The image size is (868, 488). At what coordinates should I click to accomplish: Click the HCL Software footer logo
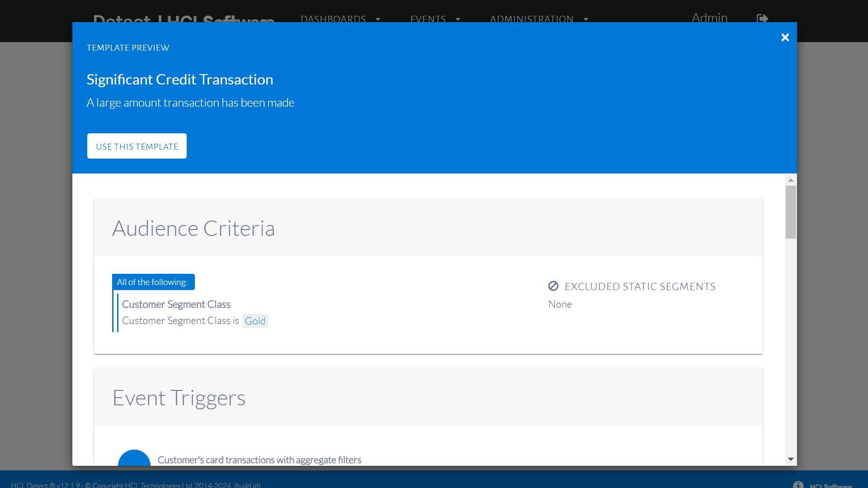pos(830,485)
